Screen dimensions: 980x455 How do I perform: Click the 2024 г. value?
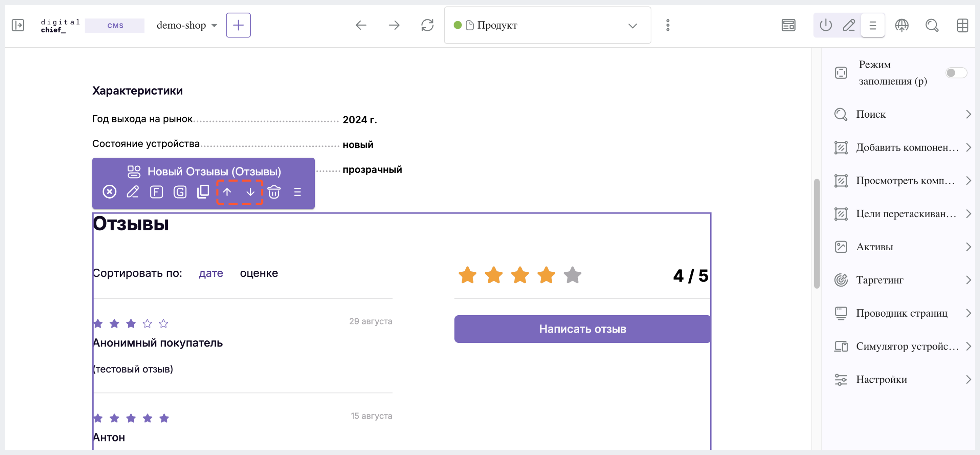[x=360, y=120]
